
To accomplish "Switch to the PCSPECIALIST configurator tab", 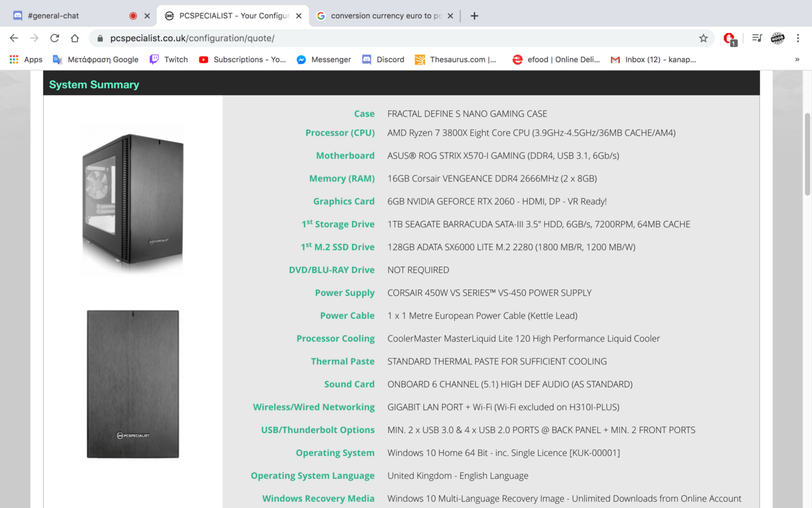I will pos(233,16).
